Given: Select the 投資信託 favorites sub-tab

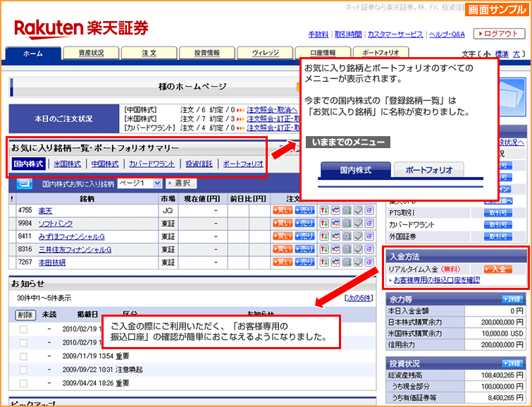Looking at the screenshot, I should click(x=199, y=164).
